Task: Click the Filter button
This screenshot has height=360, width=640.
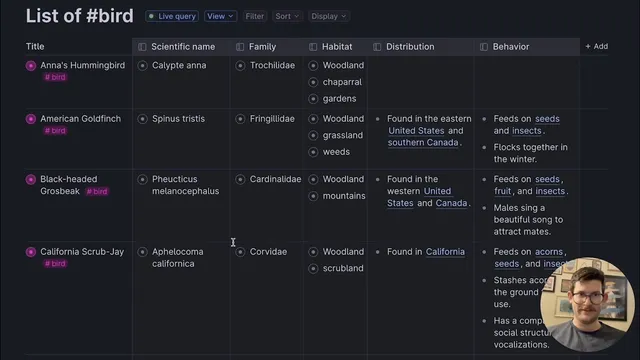Action: click(x=255, y=16)
